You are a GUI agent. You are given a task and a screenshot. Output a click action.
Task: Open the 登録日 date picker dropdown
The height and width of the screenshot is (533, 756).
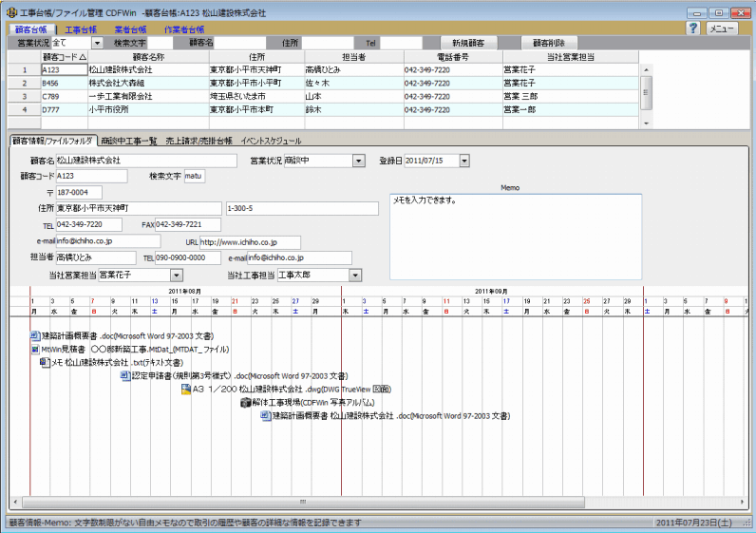(x=463, y=161)
